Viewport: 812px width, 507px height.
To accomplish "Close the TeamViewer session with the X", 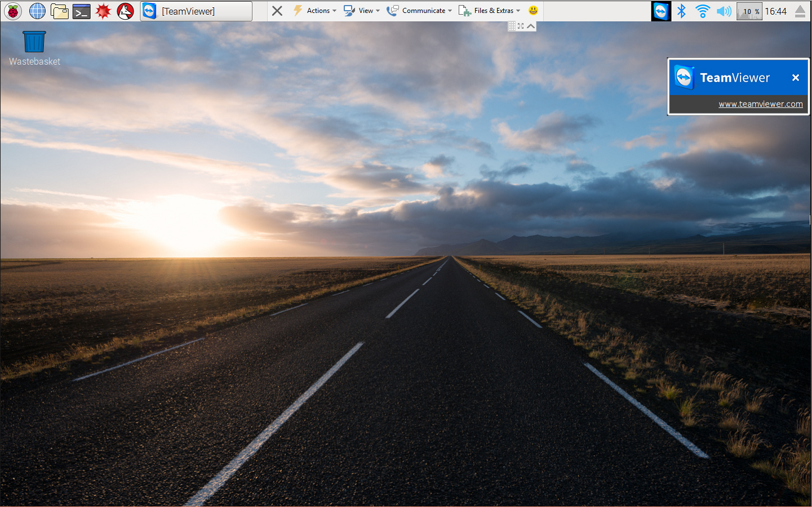I will point(277,11).
